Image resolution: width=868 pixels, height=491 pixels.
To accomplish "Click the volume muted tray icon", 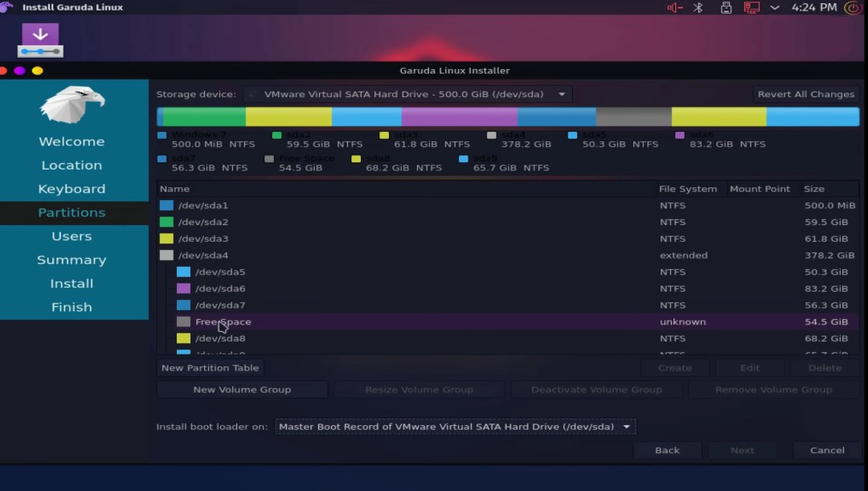I will (674, 7).
